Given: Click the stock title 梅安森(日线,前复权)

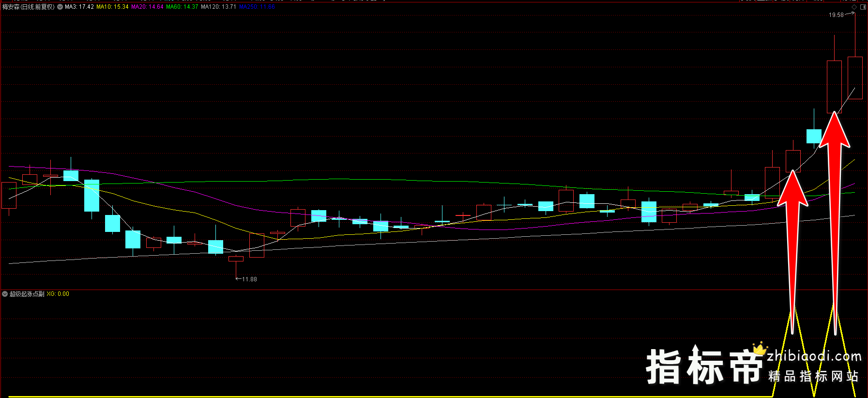Looking at the screenshot, I should click(29, 7).
